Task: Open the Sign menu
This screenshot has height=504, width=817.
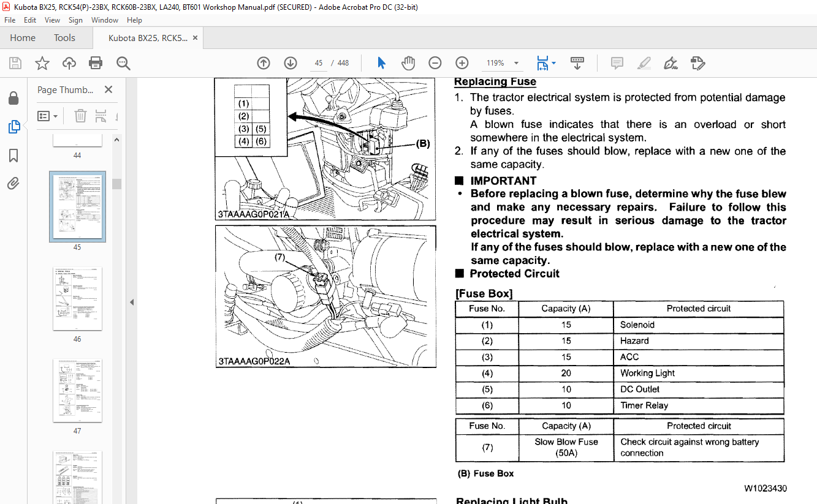Action: tap(75, 20)
